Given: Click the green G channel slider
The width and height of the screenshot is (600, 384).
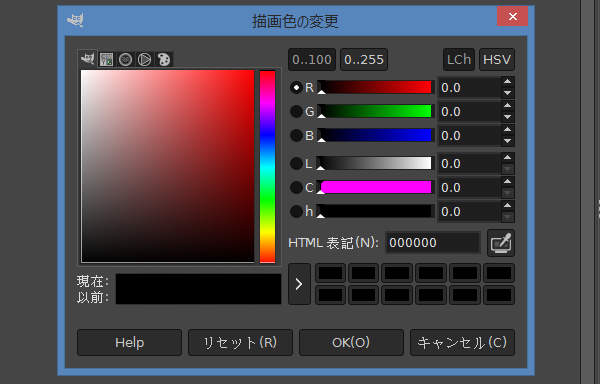Looking at the screenshot, I should (375, 111).
